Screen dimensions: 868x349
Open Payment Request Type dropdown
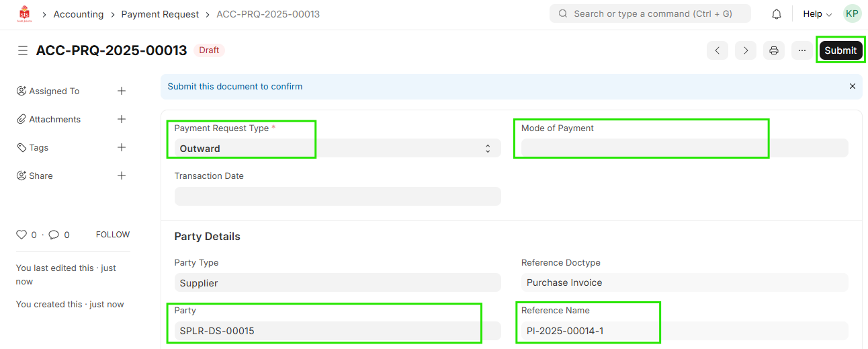(337, 149)
